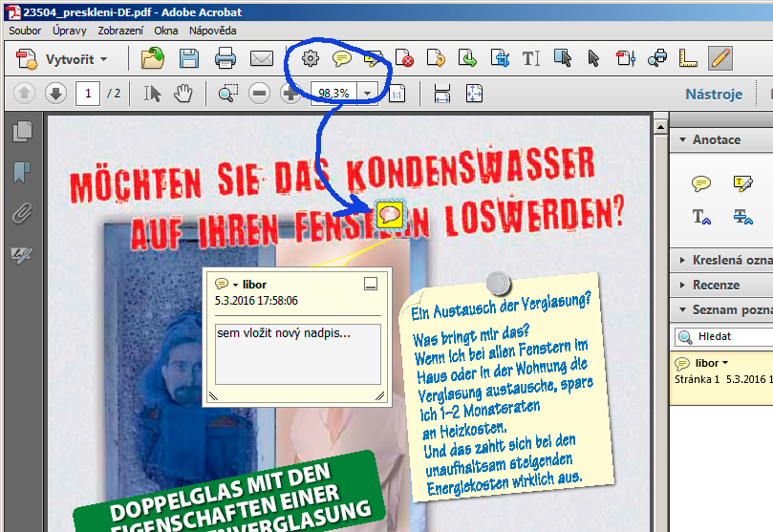Save the document with the floppy disk icon
The height and width of the screenshot is (532, 773).
(x=189, y=59)
